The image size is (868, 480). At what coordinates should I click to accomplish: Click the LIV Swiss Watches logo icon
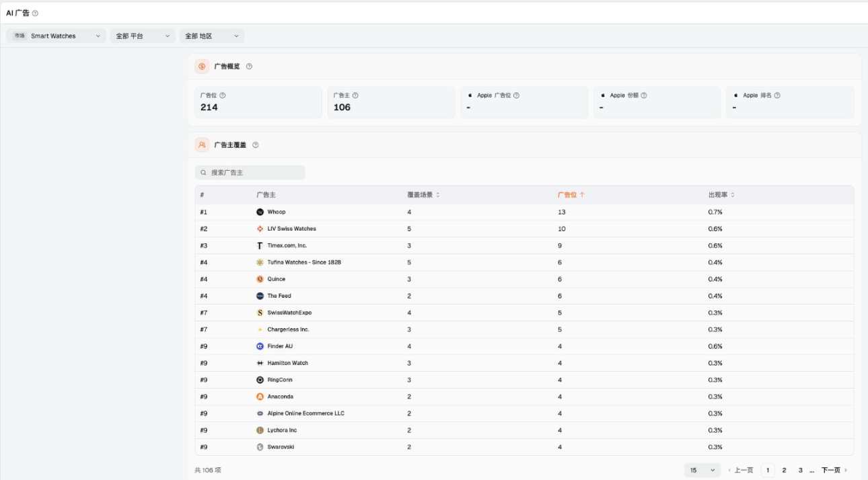tap(260, 229)
